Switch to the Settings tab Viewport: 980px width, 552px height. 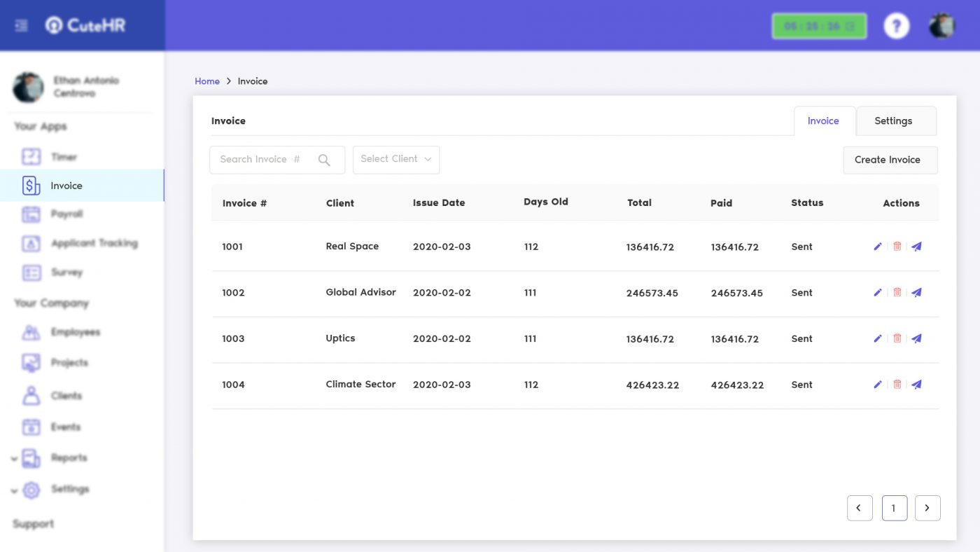[x=893, y=121]
